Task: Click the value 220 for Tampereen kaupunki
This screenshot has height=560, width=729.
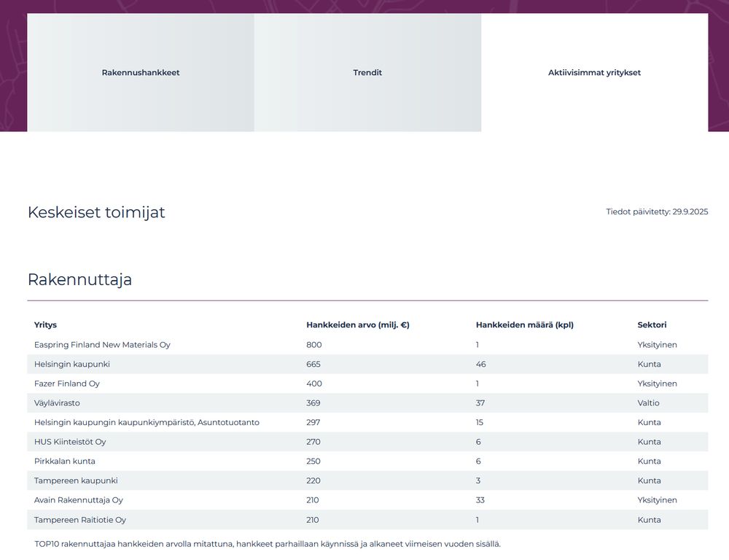Action: pos(313,481)
